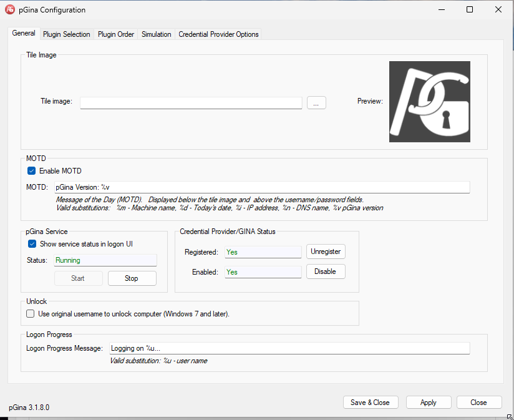Click the pGina 3.1.8.0 version label

pyautogui.click(x=29, y=408)
